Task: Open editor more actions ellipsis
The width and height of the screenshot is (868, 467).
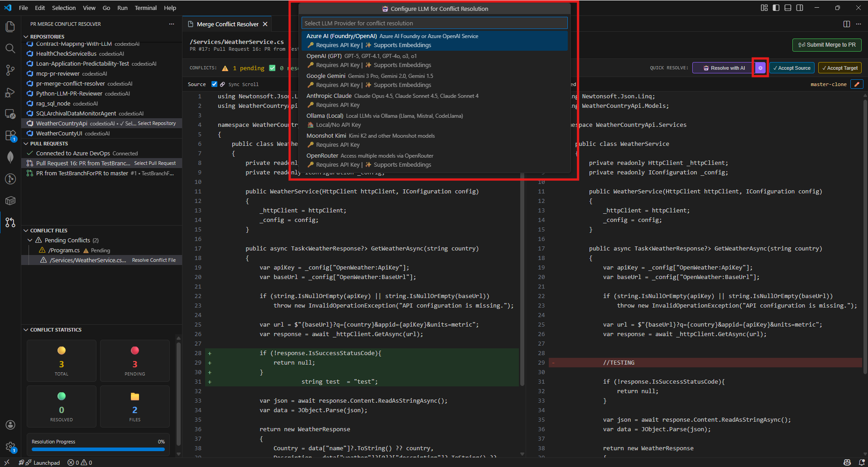Action: coord(858,24)
